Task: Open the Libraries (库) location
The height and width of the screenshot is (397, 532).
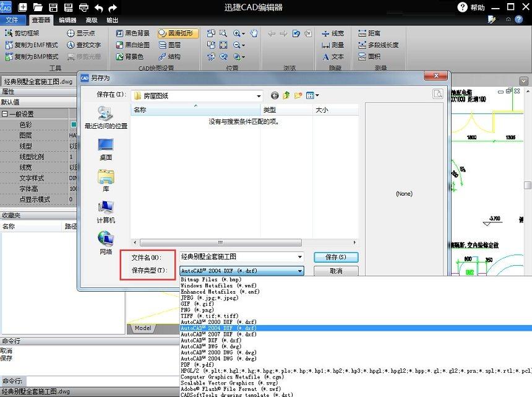Action: [106, 180]
